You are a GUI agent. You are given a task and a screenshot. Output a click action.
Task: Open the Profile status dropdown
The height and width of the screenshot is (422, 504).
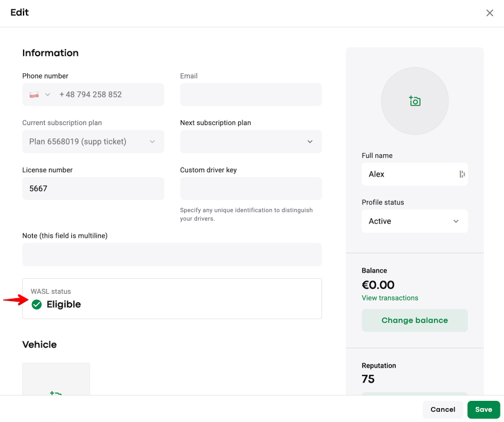pyautogui.click(x=415, y=221)
